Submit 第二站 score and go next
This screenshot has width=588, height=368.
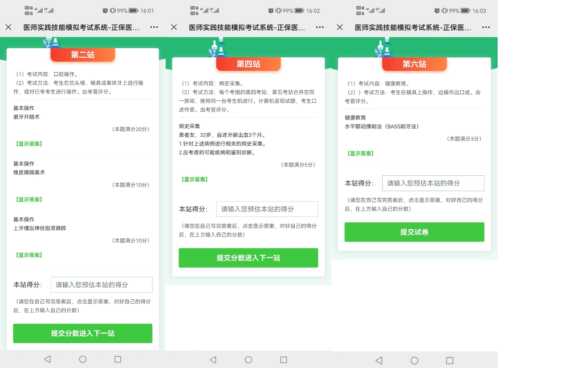coord(83,333)
